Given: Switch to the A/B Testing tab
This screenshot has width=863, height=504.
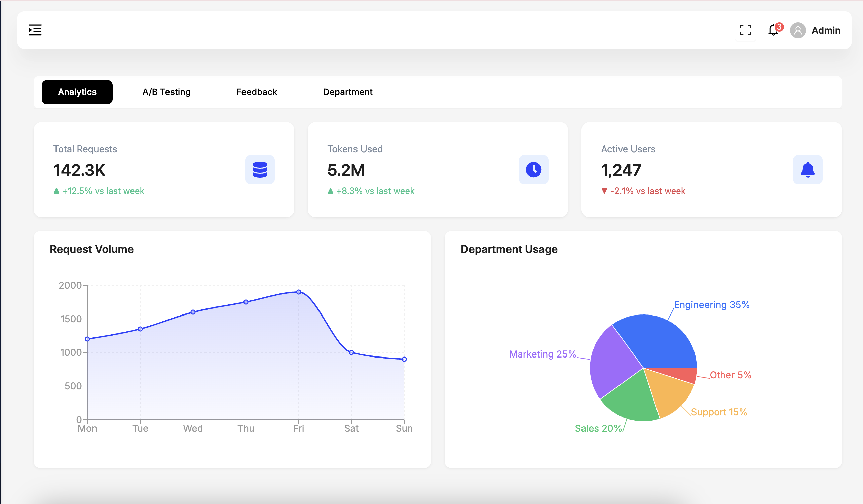Looking at the screenshot, I should pyautogui.click(x=166, y=92).
